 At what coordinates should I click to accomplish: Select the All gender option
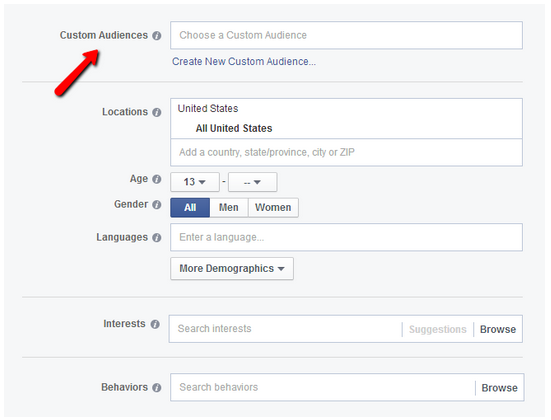pos(190,207)
